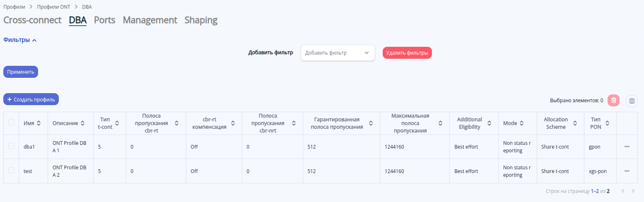Select the test row checkbox
Screen dimensions: 644x202
click(11, 170)
